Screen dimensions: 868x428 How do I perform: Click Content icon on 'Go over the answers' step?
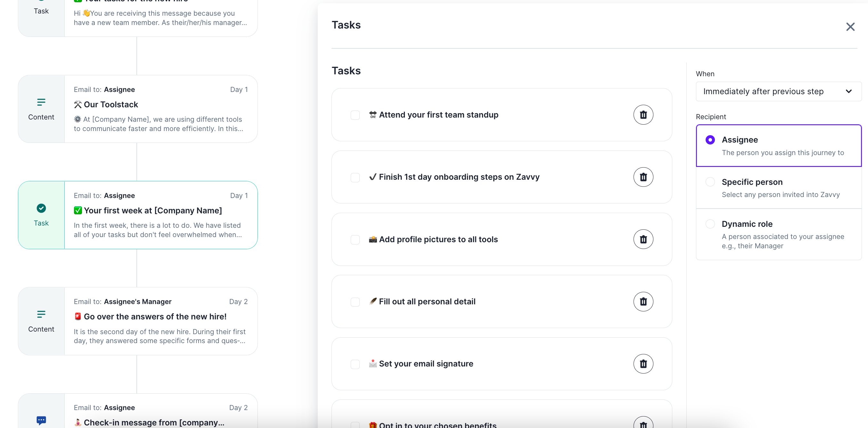tap(41, 314)
